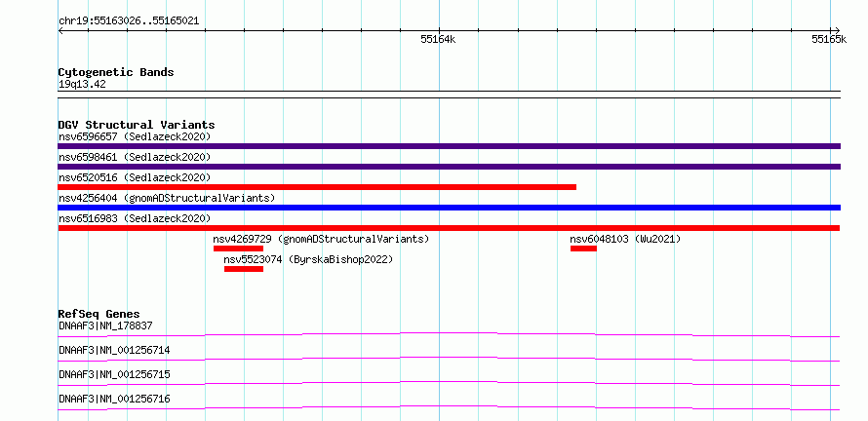Click the nsv6598461 purple variant bar
The image size is (868, 421).
point(449,167)
